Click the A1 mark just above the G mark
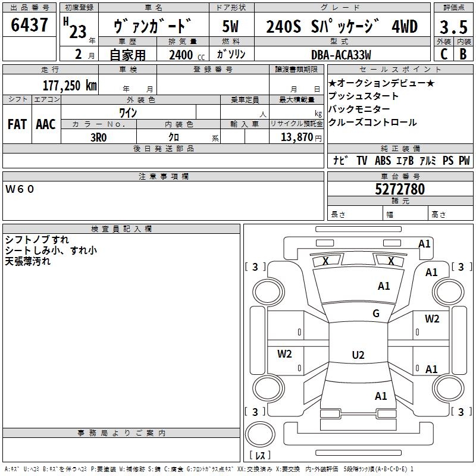476x476 pixels. [x=384, y=286]
